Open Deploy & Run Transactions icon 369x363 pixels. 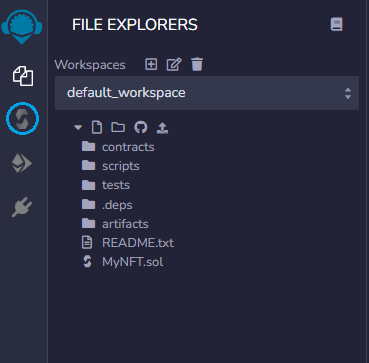point(22,164)
